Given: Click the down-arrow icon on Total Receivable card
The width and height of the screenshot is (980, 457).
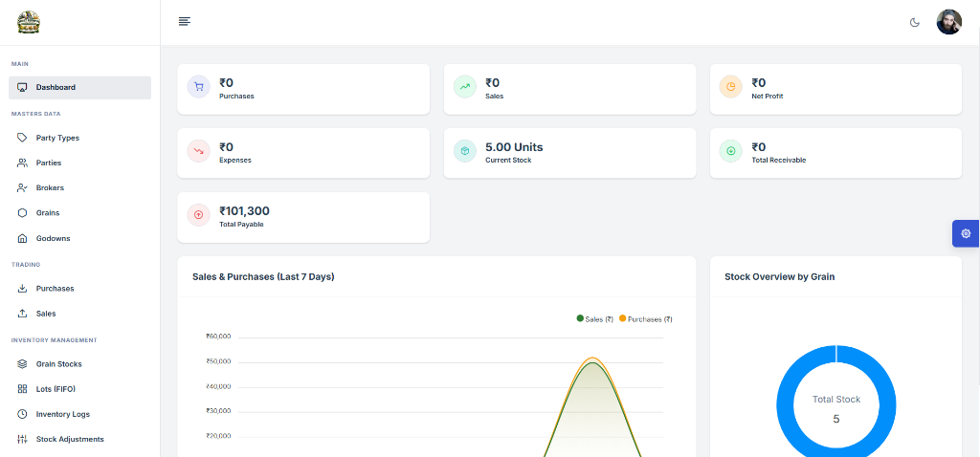Looking at the screenshot, I should [730, 150].
